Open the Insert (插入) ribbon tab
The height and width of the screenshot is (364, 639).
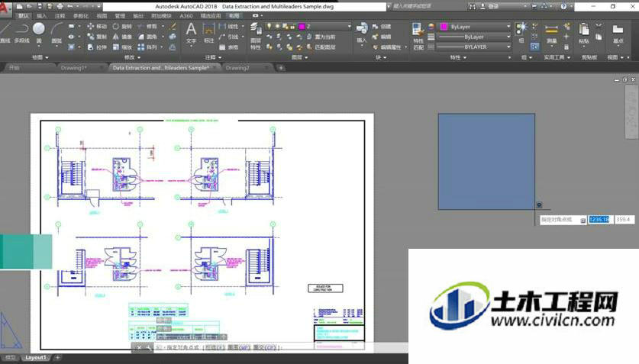coord(41,16)
